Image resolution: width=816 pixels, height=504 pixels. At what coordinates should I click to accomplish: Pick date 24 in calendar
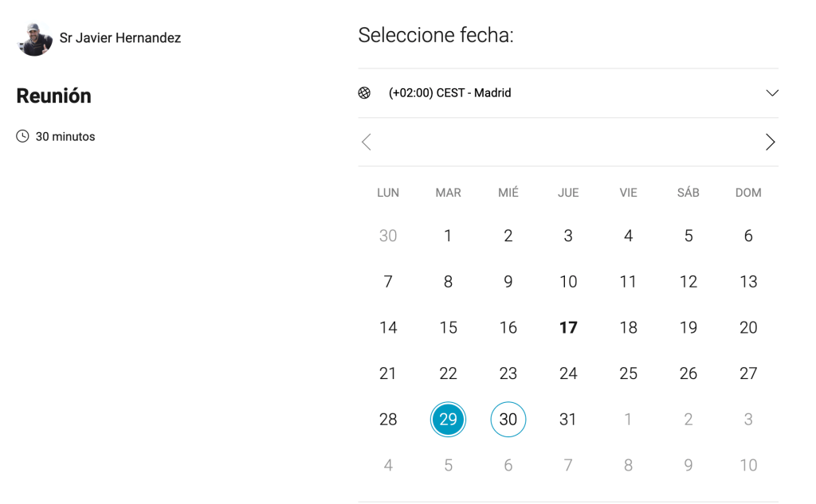[568, 373]
